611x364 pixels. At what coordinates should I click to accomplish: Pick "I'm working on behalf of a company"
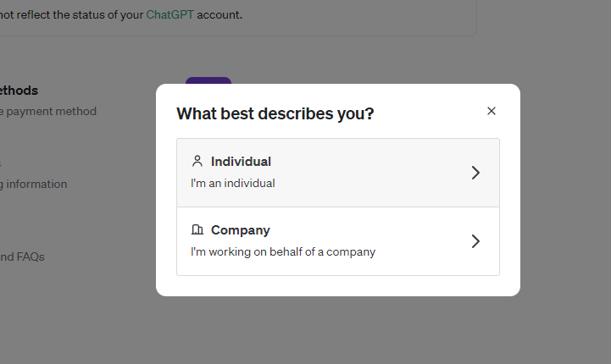[x=283, y=251]
